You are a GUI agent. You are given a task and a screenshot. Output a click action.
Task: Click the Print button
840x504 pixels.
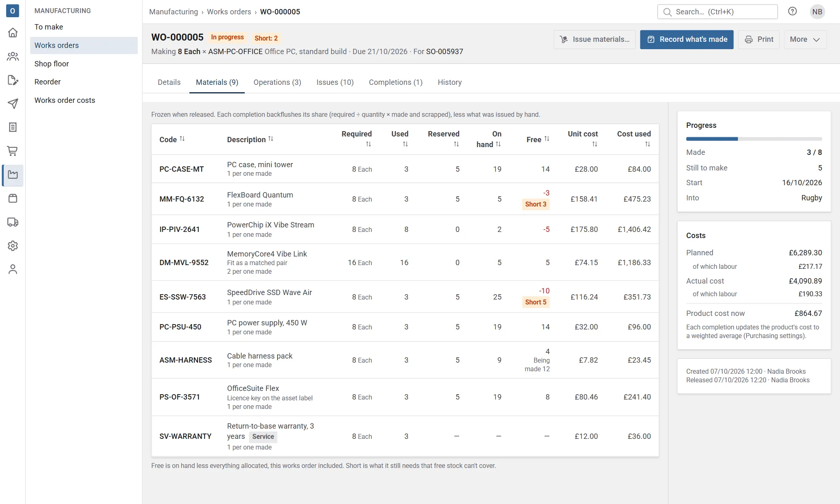point(758,39)
